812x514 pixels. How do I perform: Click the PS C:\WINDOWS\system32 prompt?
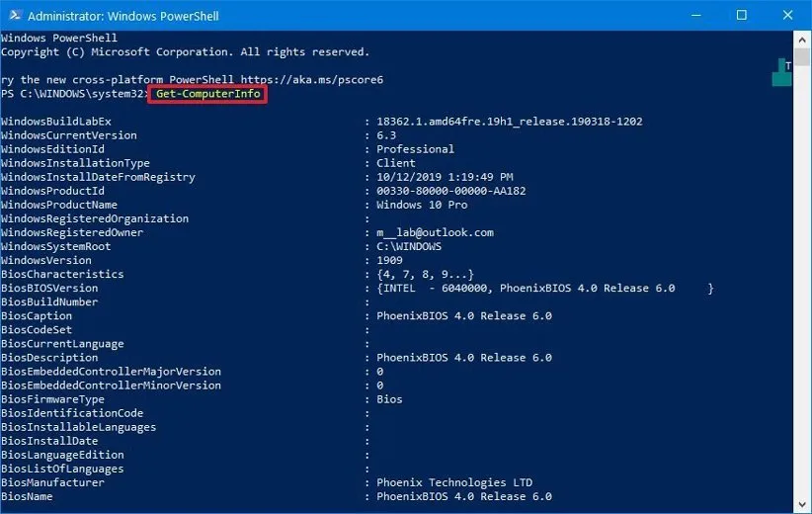coord(72,94)
